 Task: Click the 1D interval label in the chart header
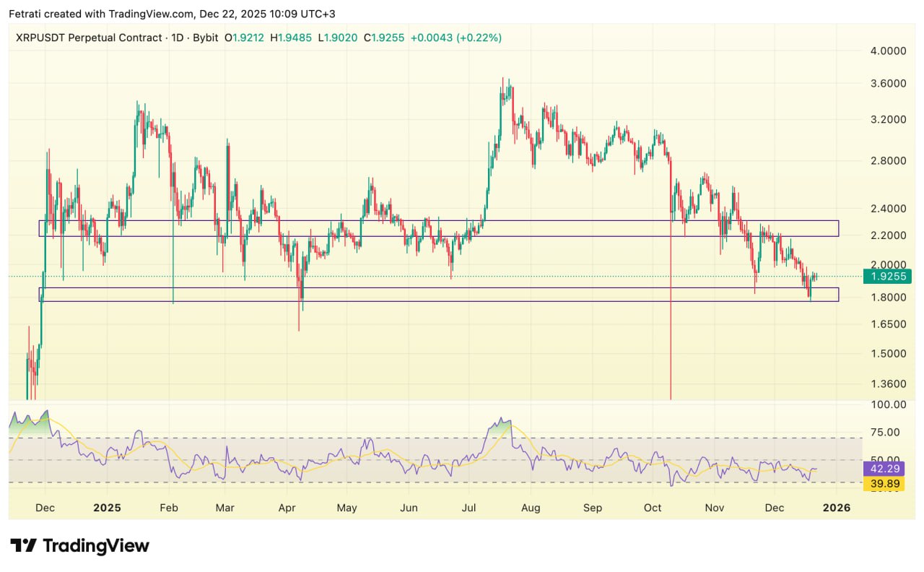(x=177, y=38)
